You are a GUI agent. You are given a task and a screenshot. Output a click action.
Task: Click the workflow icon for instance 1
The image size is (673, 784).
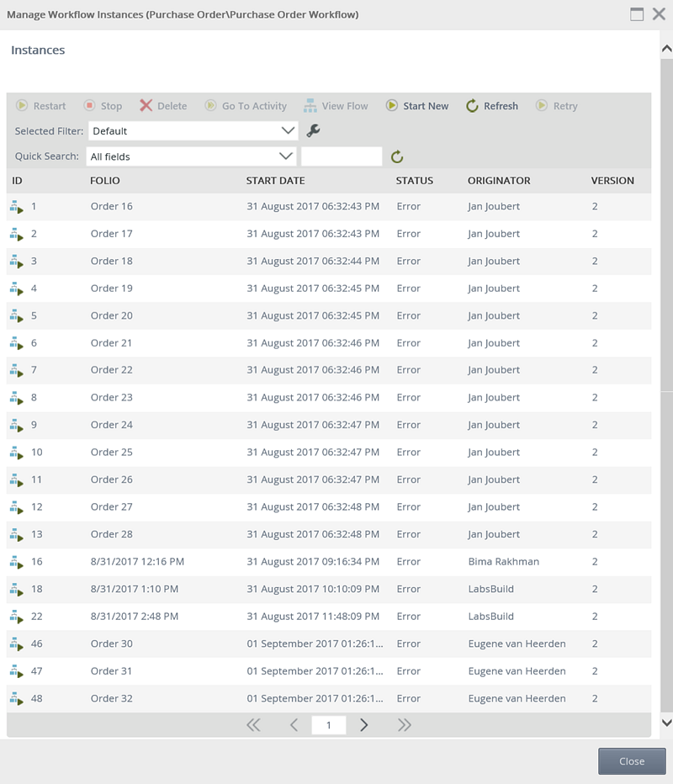coord(16,207)
